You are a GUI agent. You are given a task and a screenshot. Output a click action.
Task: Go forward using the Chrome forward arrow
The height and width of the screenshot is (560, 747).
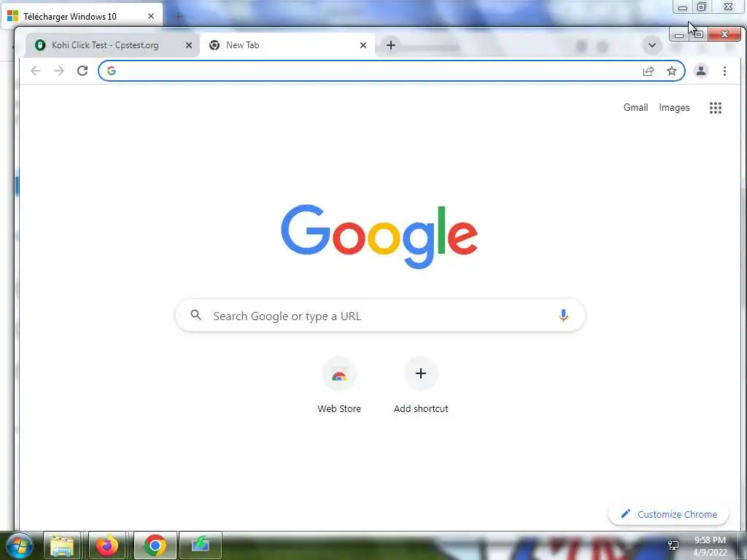[58, 71]
